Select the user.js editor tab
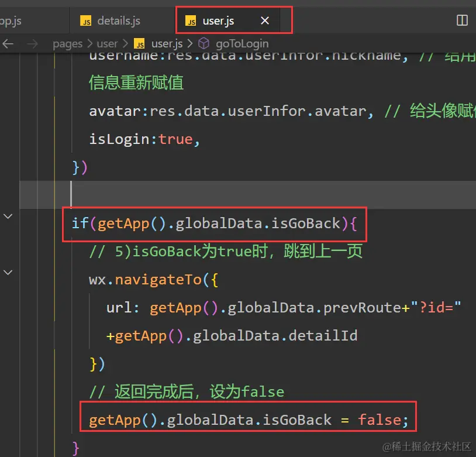476x457 pixels. pos(218,21)
